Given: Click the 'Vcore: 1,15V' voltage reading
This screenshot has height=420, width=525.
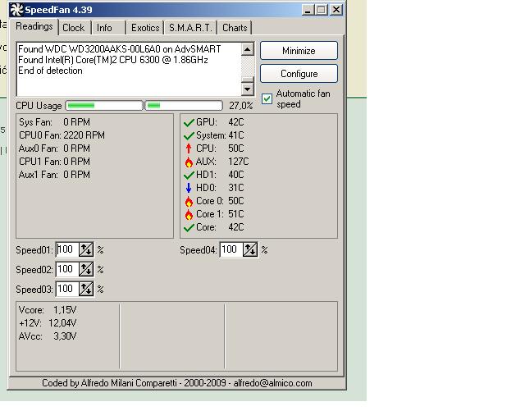Looking at the screenshot, I should pyautogui.click(x=48, y=310).
